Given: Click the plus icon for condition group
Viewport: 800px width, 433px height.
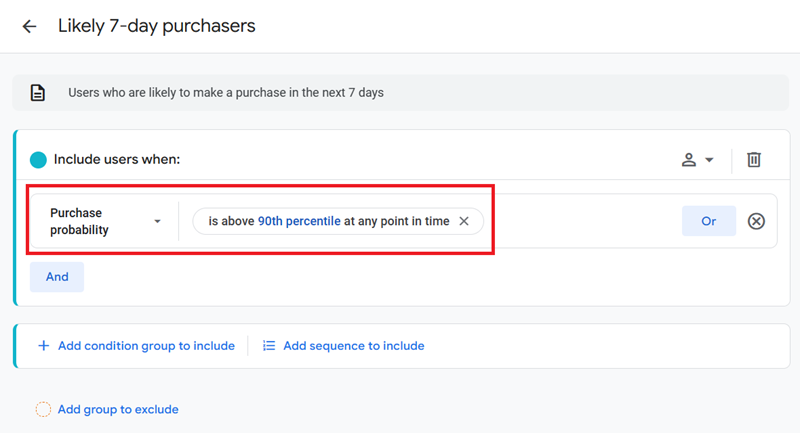Looking at the screenshot, I should point(43,346).
